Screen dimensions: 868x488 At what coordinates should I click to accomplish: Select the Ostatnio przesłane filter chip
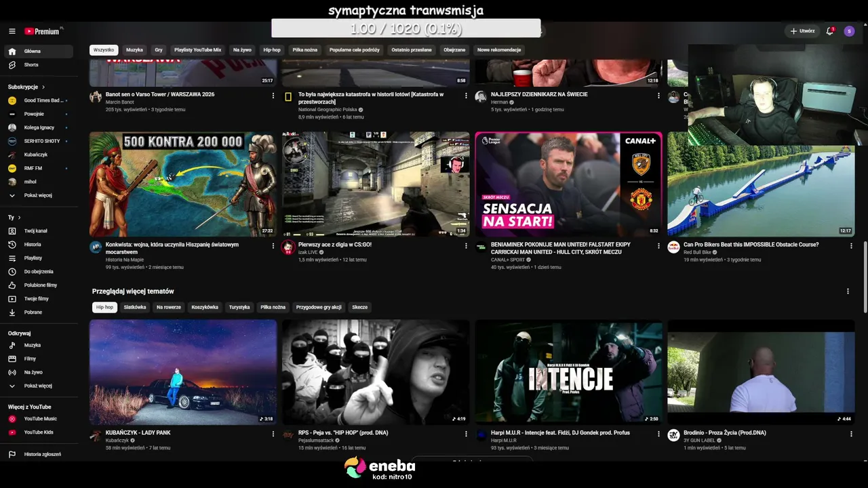coord(412,50)
